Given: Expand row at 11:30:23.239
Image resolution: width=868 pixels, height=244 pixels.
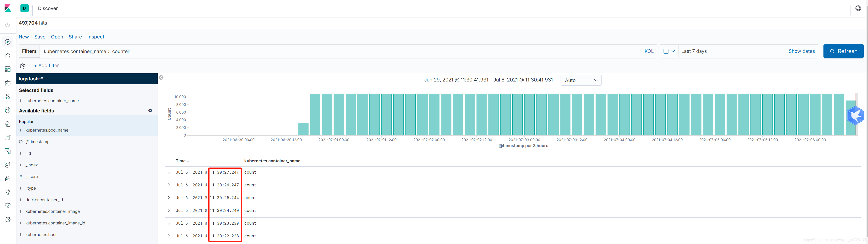Looking at the screenshot, I should click(x=169, y=223).
